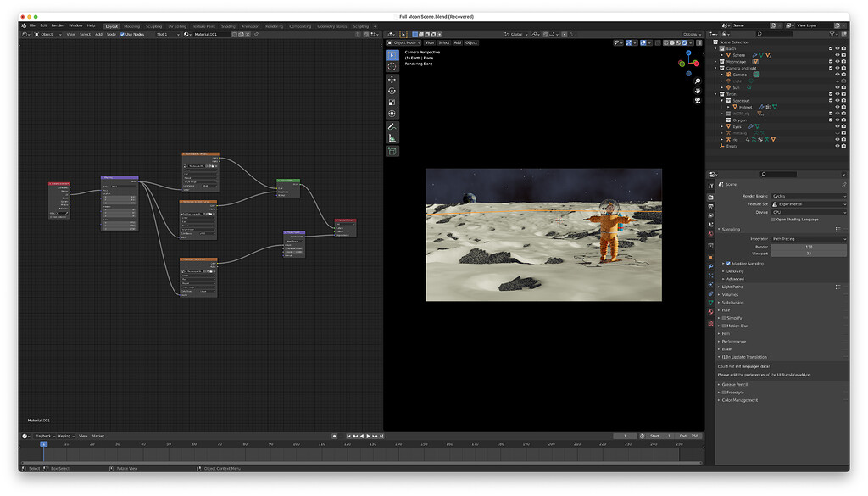Image resolution: width=868 pixels, height=496 pixels.
Task: Open the Object properties tab icon
Action: (x=711, y=258)
